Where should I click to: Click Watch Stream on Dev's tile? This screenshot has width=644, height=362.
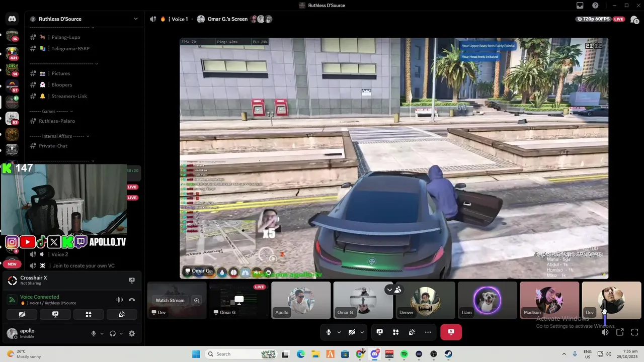pyautogui.click(x=170, y=300)
